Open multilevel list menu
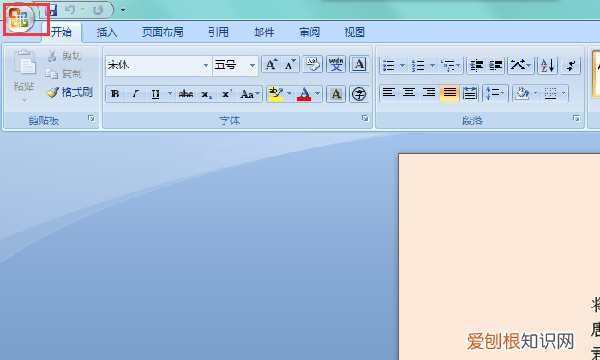600x360 pixels. [450, 65]
